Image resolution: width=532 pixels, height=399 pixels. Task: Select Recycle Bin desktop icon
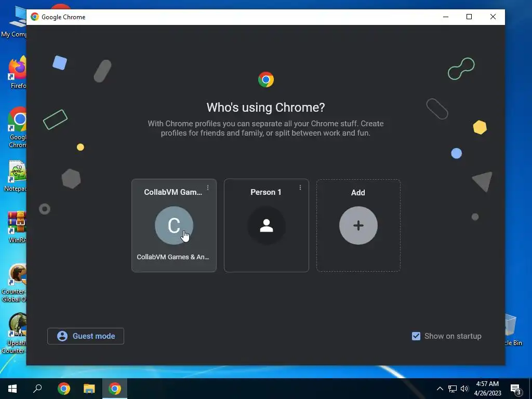click(513, 330)
